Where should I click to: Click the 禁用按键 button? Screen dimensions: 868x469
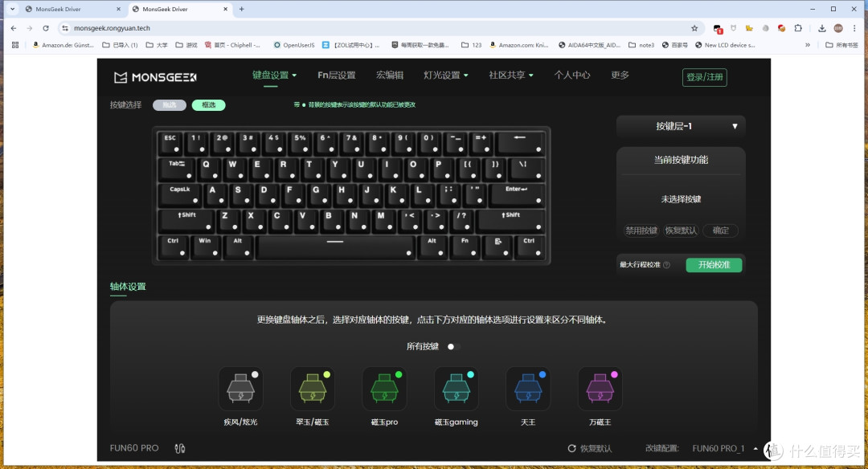click(x=641, y=230)
